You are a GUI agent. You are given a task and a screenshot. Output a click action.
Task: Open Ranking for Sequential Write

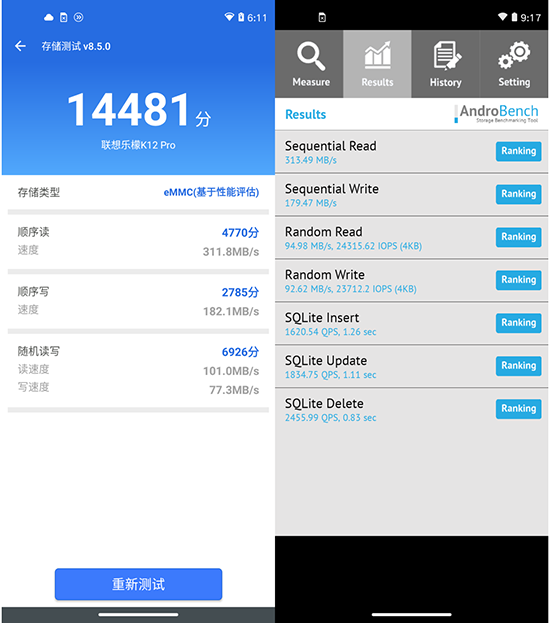518,194
